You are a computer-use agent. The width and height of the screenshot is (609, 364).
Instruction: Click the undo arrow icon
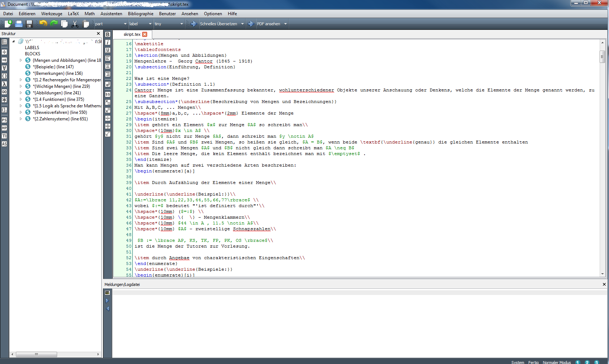43,24
